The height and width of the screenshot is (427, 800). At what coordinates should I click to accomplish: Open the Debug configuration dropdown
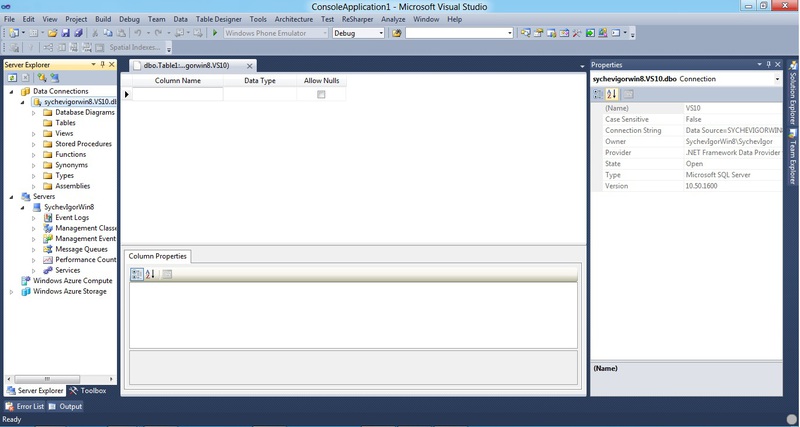coord(381,33)
